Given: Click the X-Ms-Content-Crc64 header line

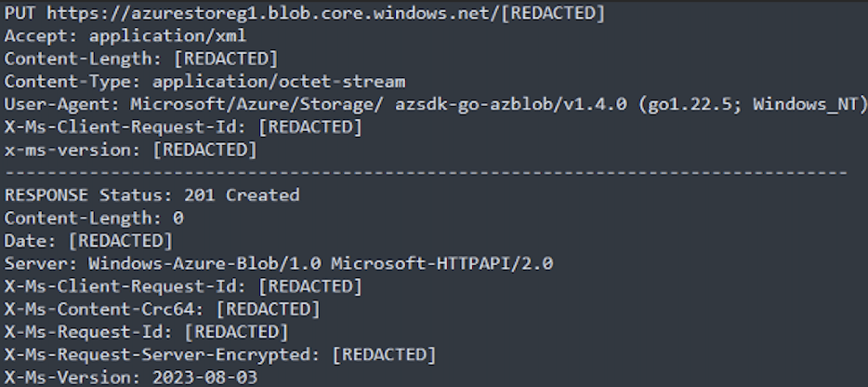Looking at the screenshot, I should coord(163,309).
